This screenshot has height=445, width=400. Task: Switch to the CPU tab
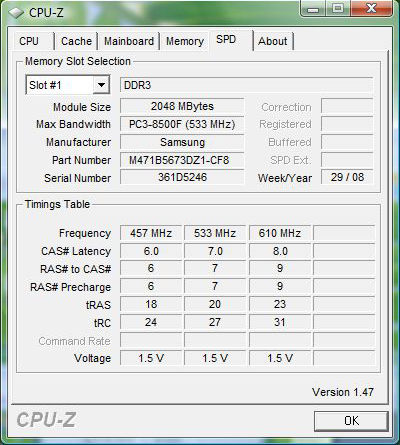point(29,41)
